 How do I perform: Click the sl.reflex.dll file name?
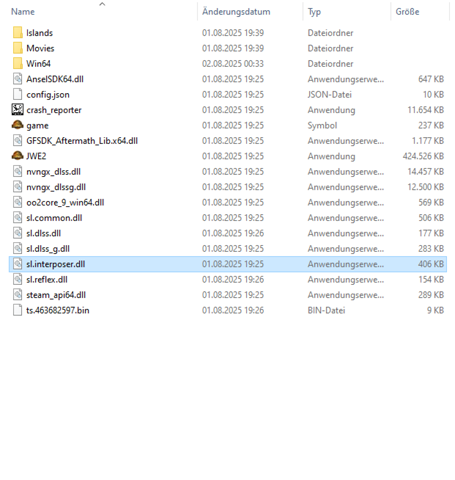point(47,279)
